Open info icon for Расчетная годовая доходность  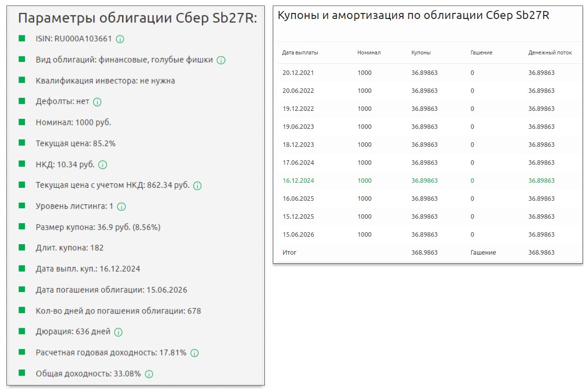click(x=195, y=353)
